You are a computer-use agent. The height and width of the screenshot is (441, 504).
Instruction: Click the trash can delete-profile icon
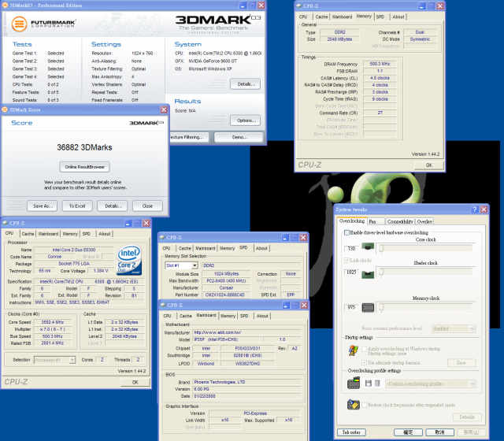(x=377, y=384)
